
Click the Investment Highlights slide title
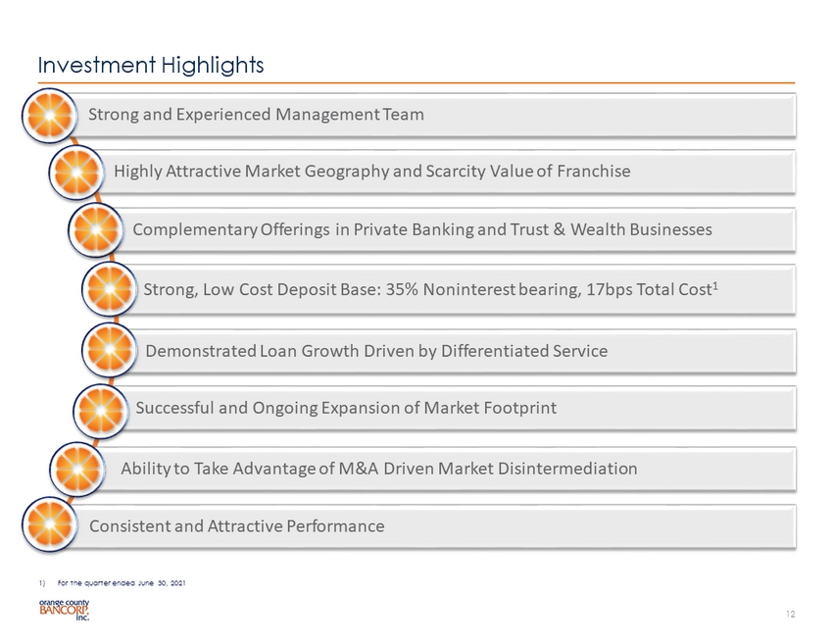point(151,65)
